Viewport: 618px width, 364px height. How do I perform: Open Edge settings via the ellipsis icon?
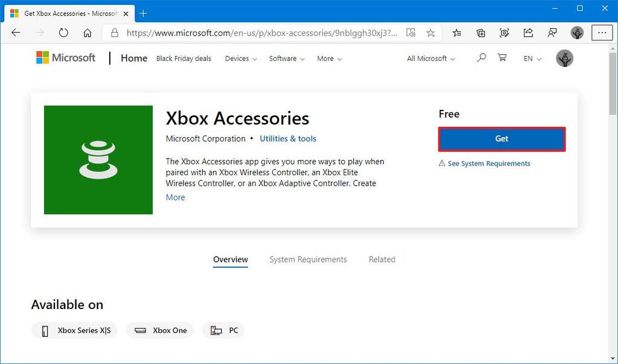point(602,33)
